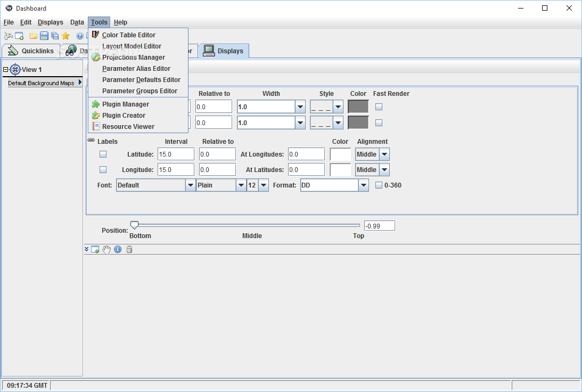Click Longitude label white color swatch
The width and height of the screenshot is (582, 392).
(340, 170)
